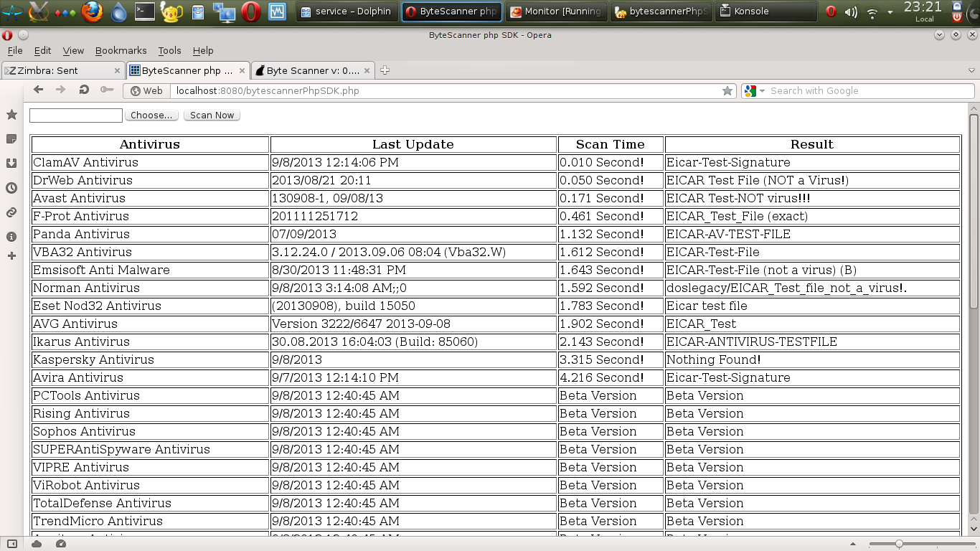Open the Edit menu
The width and height of the screenshot is (980, 551).
coord(43,50)
